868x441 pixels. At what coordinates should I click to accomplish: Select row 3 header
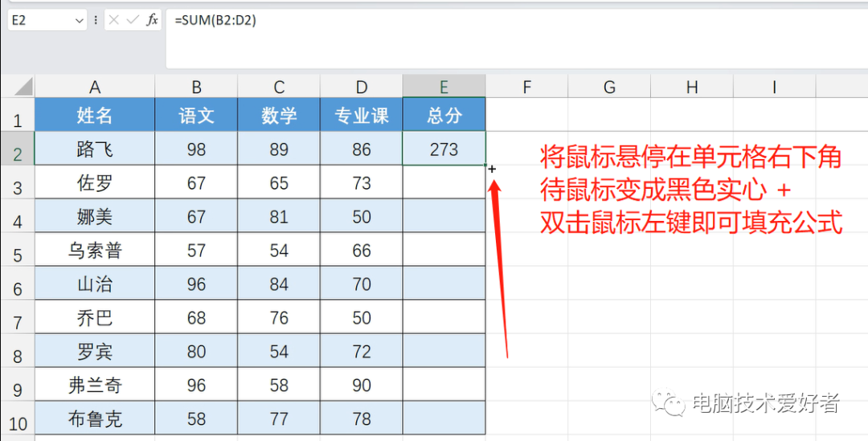pyautogui.click(x=17, y=182)
